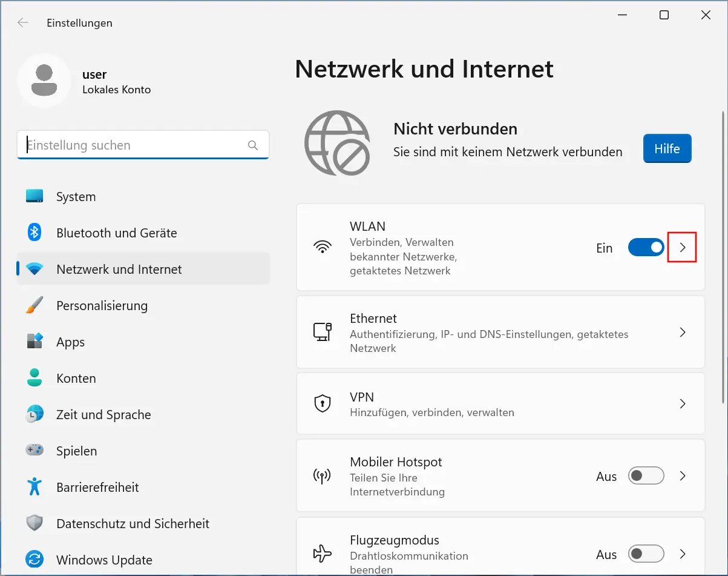
Task: Click the Konten person icon
Action: 34,378
